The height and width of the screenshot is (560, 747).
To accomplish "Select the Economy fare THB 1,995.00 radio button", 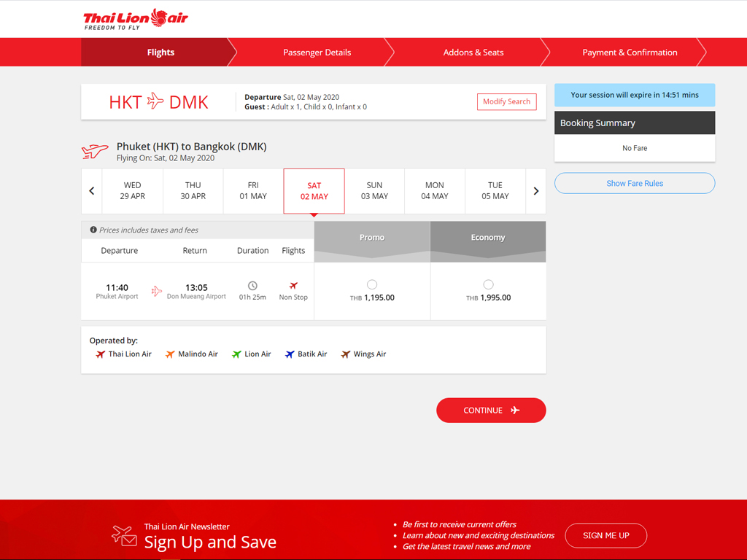I will [x=488, y=284].
